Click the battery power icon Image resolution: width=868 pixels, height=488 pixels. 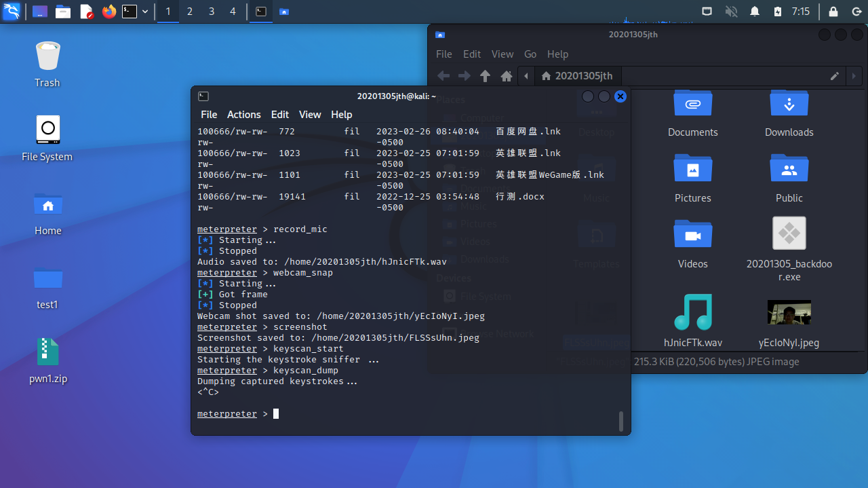(x=778, y=12)
